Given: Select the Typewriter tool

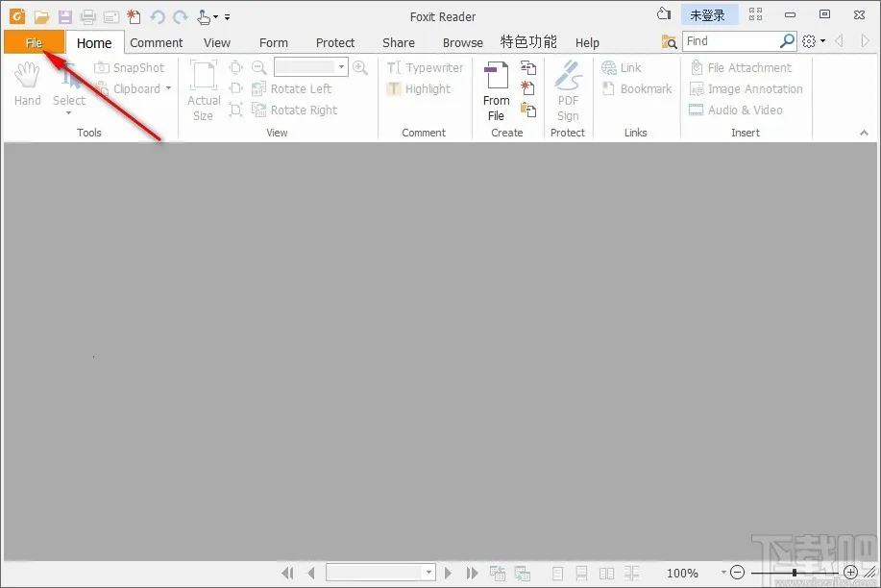Looking at the screenshot, I should 426,67.
